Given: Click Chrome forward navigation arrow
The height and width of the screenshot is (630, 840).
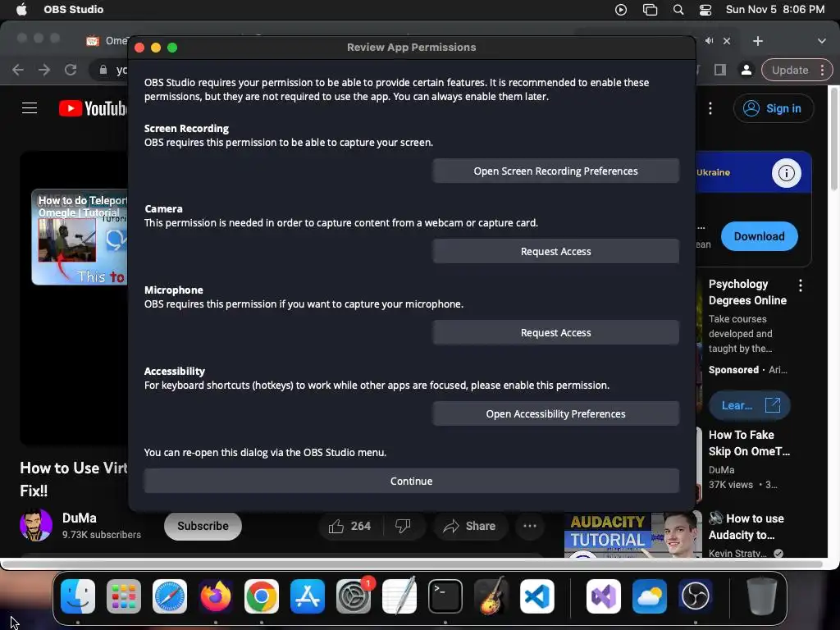Looking at the screenshot, I should tap(44, 70).
